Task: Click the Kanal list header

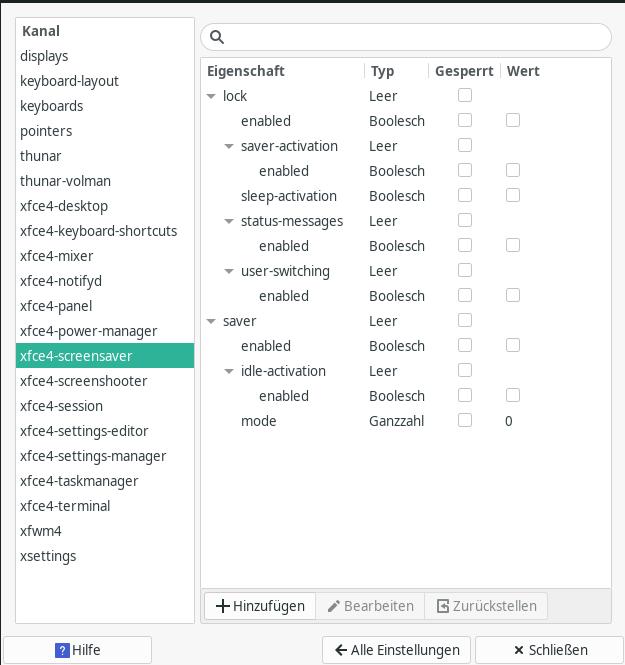Action: click(105, 31)
